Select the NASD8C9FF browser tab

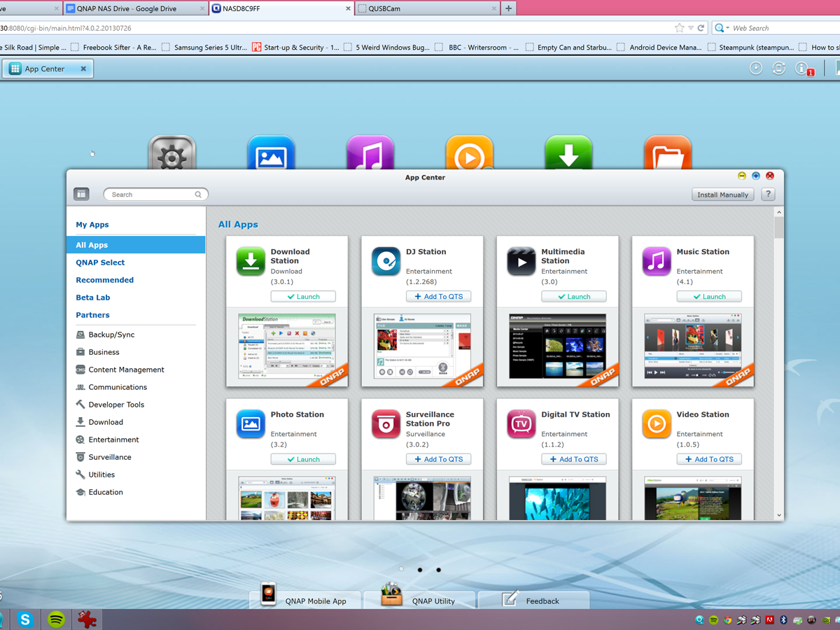coord(281,8)
